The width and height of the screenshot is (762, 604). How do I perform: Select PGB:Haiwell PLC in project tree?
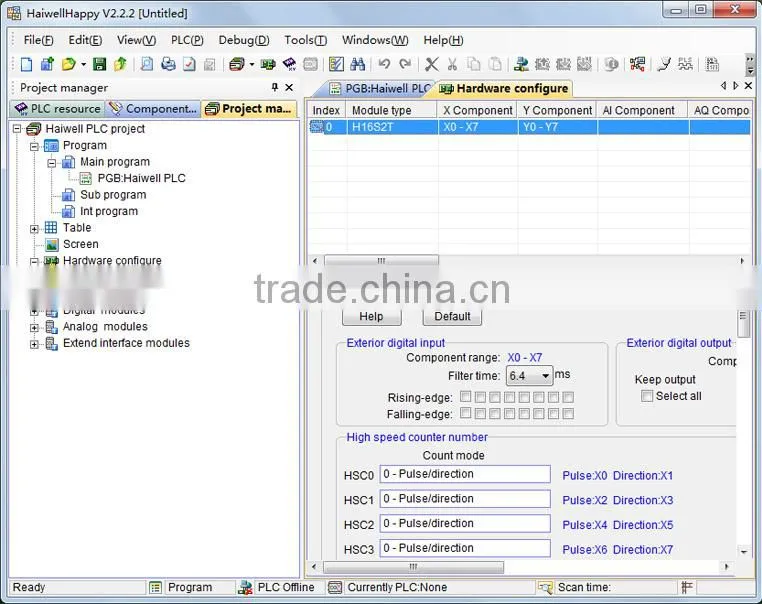click(141, 178)
